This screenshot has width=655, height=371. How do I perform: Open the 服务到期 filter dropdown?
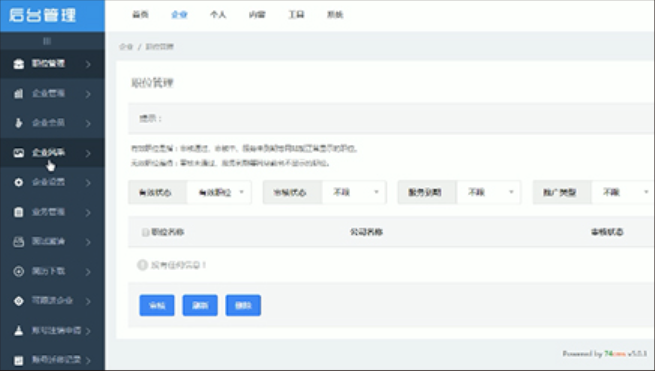coord(489,193)
